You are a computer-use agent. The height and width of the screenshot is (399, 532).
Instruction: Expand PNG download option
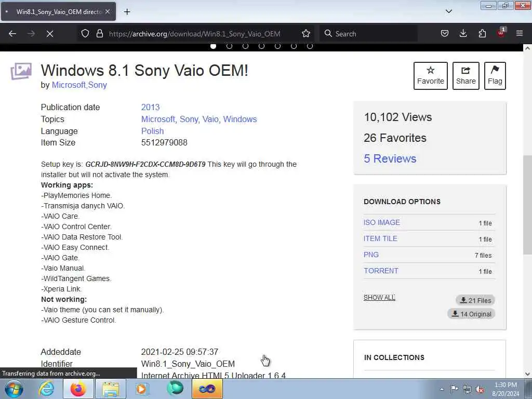click(x=371, y=255)
